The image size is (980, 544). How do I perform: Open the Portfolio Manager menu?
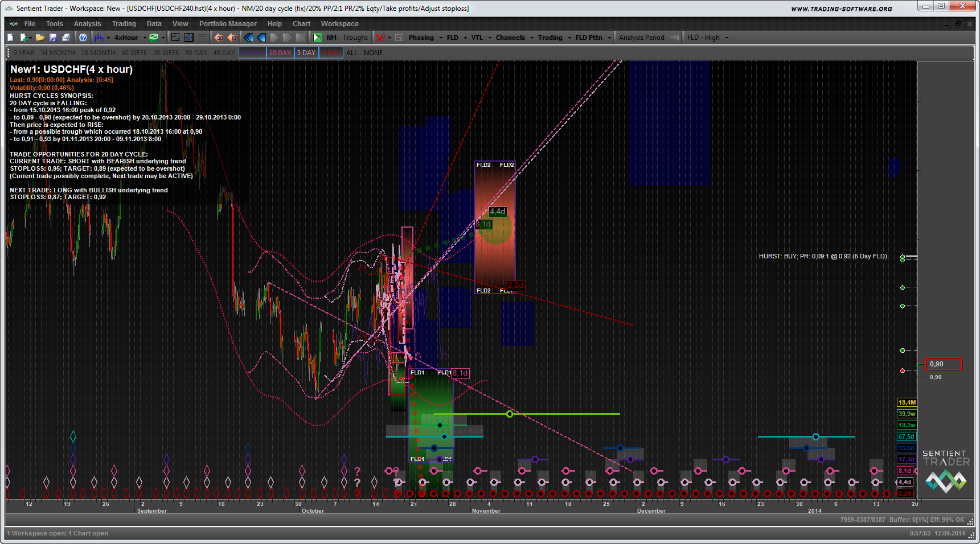click(x=228, y=24)
